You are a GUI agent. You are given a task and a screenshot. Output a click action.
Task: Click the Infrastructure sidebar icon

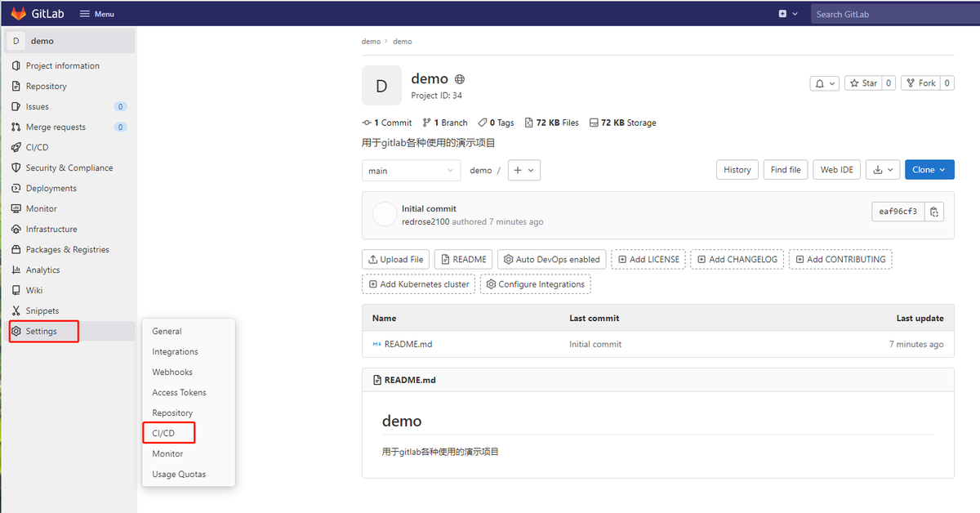pyautogui.click(x=16, y=229)
